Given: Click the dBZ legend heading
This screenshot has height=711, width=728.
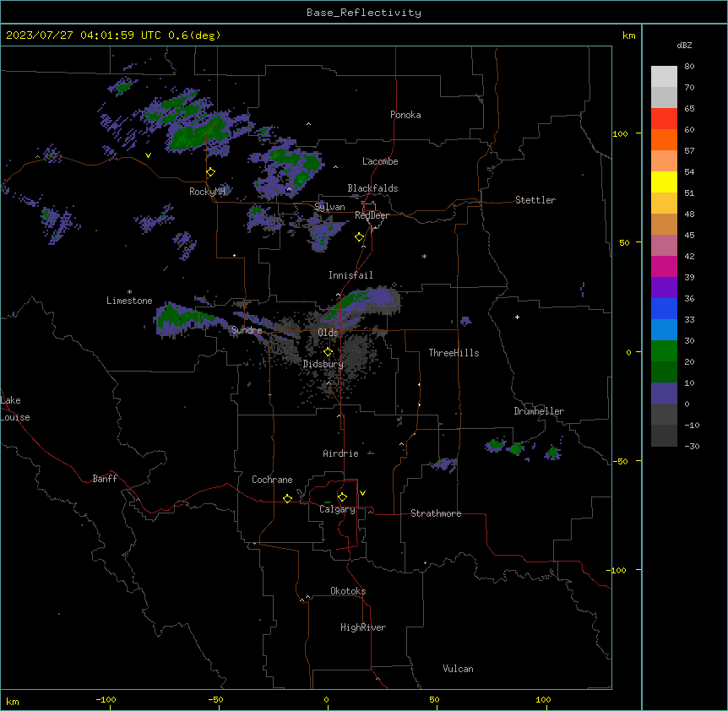Looking at the screenshot, I should coord(684,45).
